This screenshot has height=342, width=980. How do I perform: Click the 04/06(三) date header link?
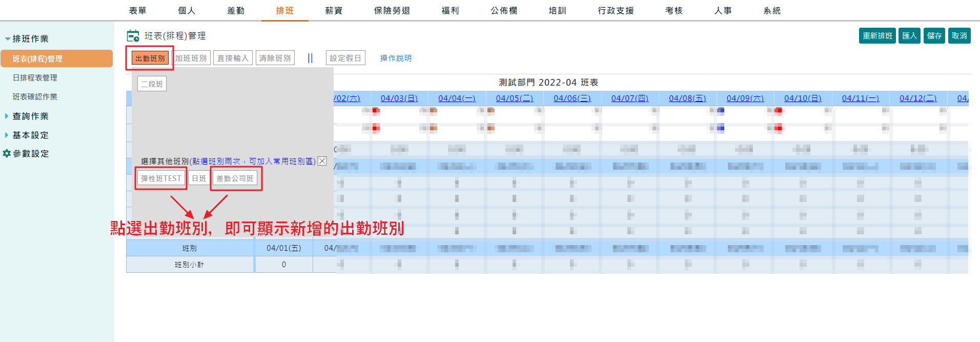click(572, 98)
